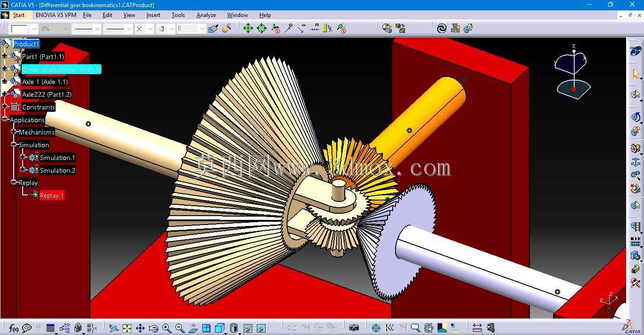Click the Kinematics joints gears icon on right toolbar

pyautogui.click(x=636, y=148)
